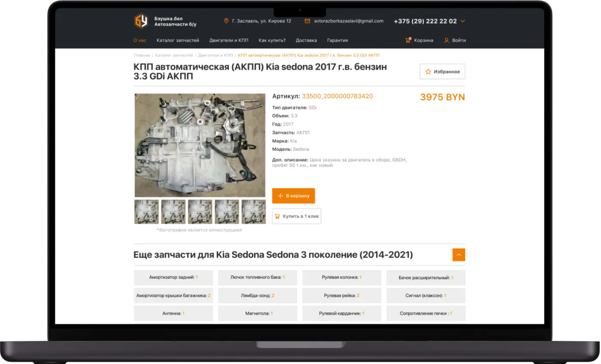601x364 pixels.
Task: Select the fifth gearbox thumbnail
Action: (254, 212)
